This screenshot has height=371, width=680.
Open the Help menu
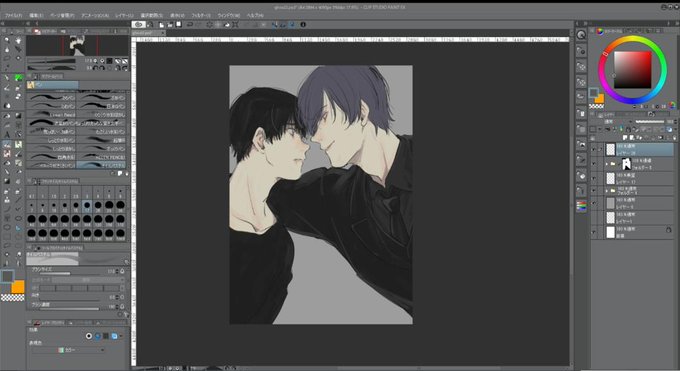click(255, 15)
